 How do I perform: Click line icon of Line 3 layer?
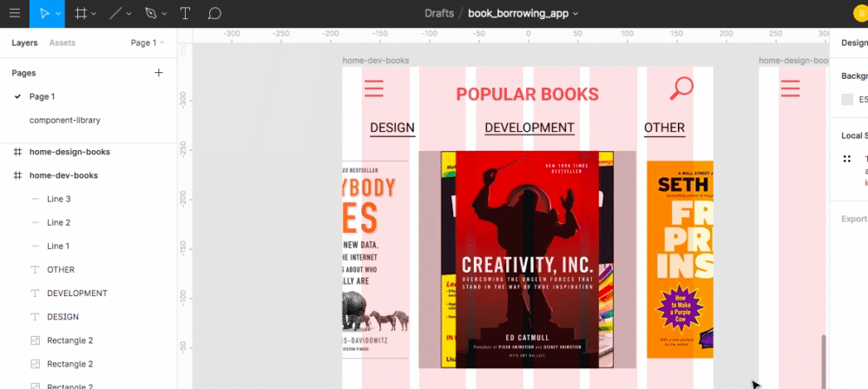click(36, 199)
